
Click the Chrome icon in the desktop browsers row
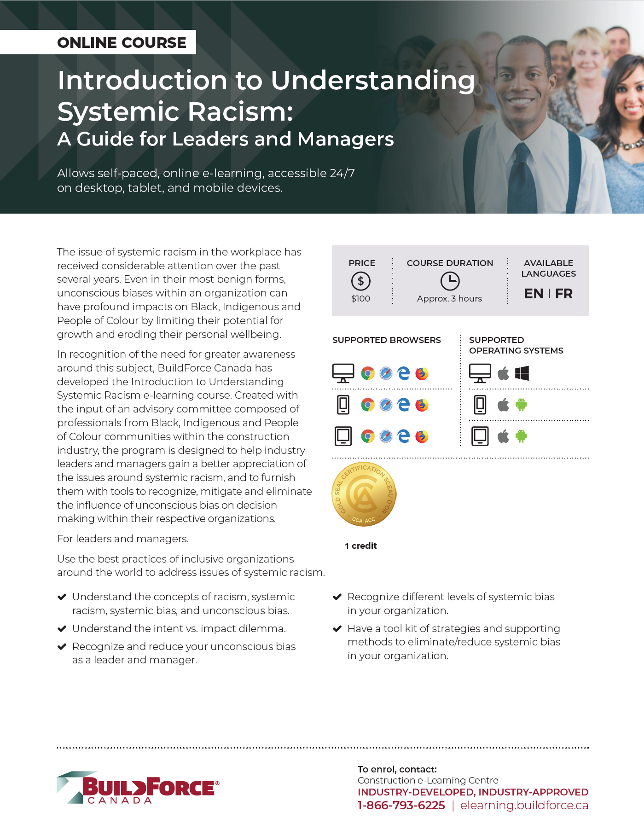click(367, 373)
